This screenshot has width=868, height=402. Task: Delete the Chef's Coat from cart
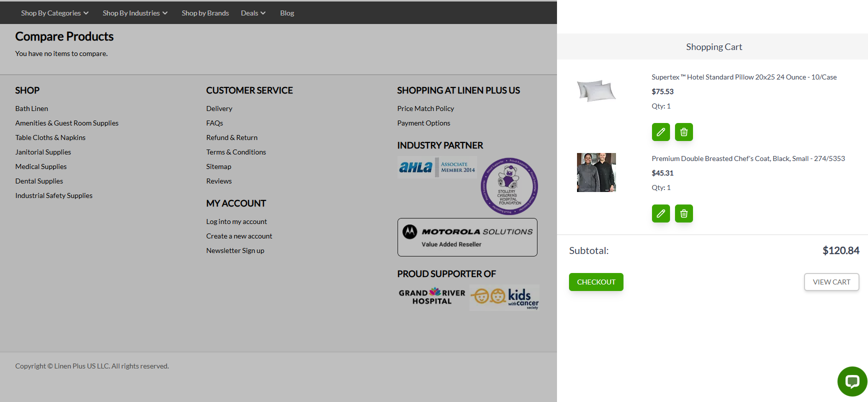click(683, 213)
